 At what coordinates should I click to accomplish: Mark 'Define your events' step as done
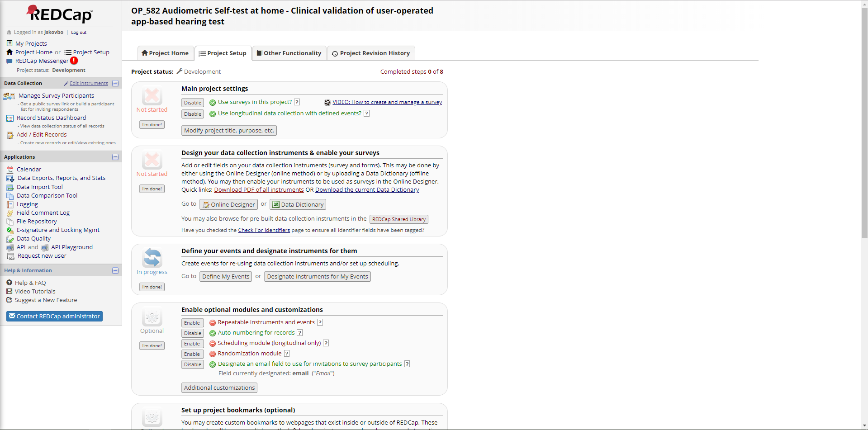tap(152, 287)
